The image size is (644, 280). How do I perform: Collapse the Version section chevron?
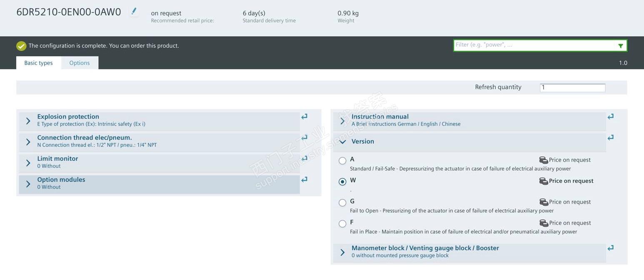click(342, 142)
